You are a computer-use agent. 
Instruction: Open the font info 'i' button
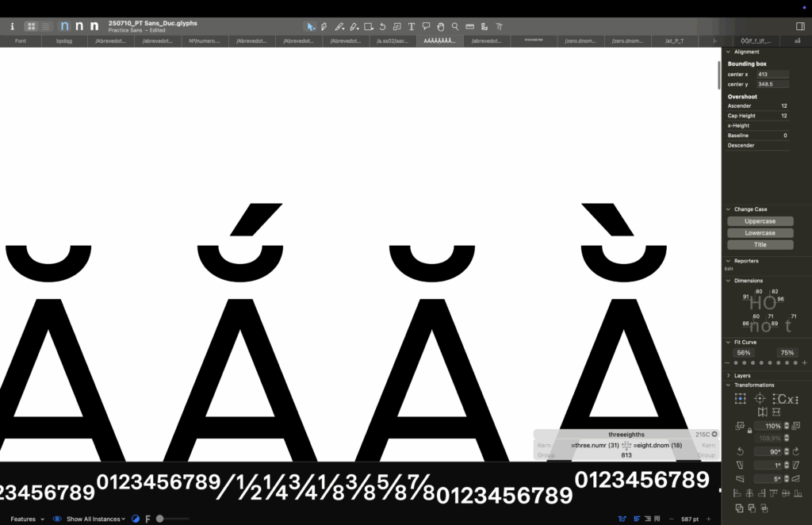coord(13,26)
